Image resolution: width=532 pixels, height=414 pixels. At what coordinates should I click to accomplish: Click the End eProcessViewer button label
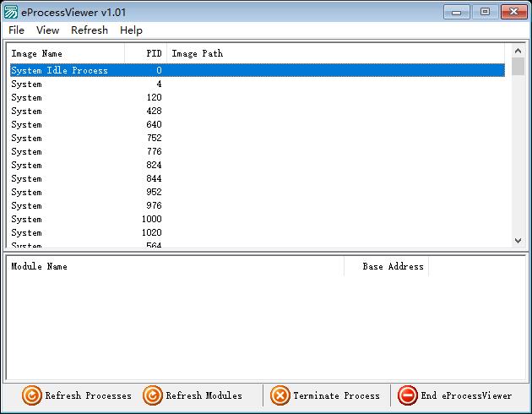click(x=466, y=395)
